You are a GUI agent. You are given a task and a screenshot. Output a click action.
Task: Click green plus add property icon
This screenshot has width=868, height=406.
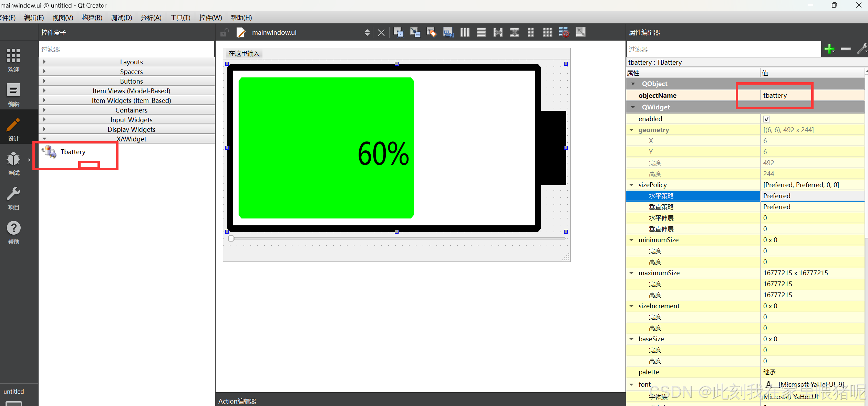point(829,49)
